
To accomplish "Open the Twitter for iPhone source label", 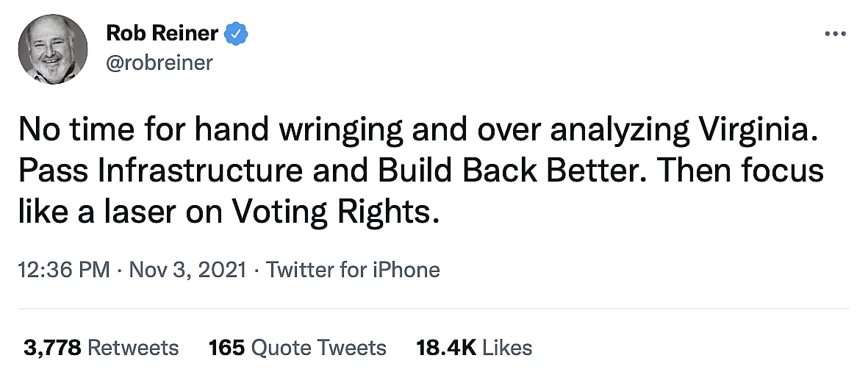I will click(353, 270).
